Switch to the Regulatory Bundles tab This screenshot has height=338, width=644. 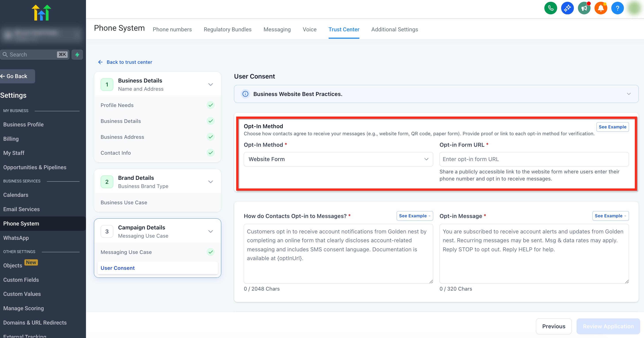(227, 30)
